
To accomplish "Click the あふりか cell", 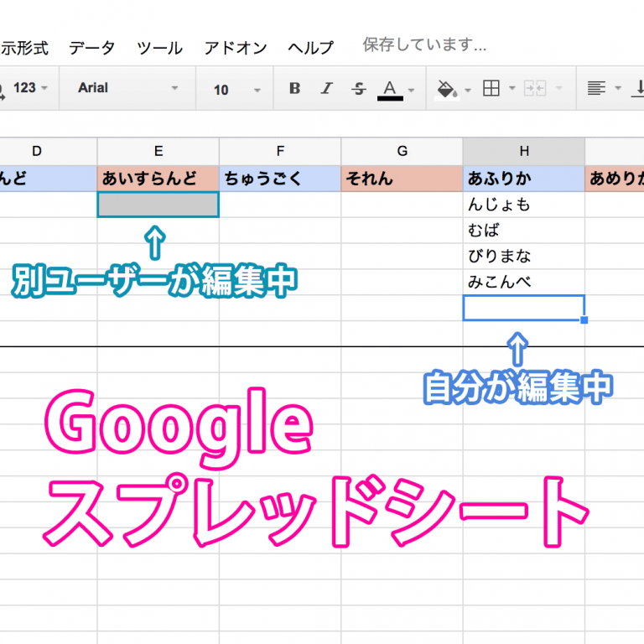I will click(523, 179).
